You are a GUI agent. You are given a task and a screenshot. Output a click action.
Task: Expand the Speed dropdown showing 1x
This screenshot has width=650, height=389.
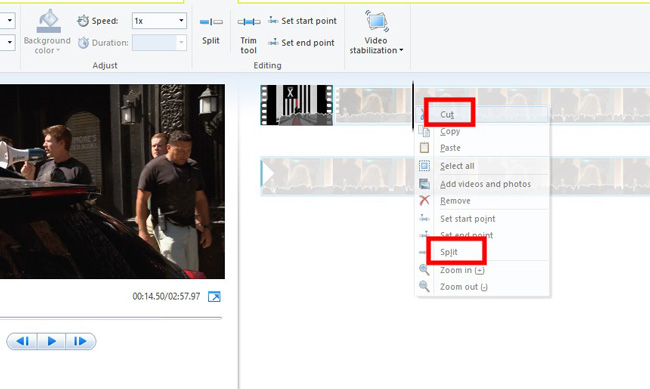159,21
